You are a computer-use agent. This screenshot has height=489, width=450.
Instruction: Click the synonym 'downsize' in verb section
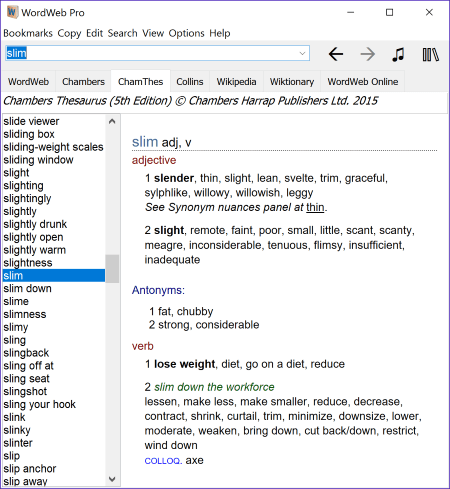click(x=362, y=416)
